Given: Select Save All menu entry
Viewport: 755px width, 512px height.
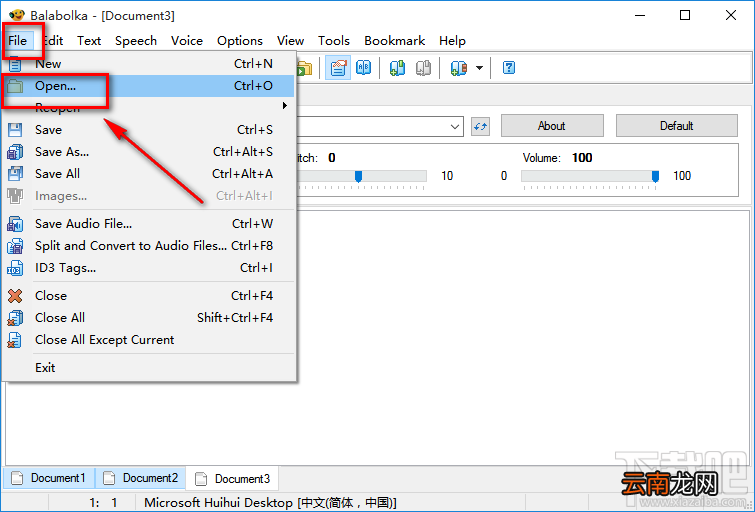Looking at the screenshot, I should coord(149,174).
